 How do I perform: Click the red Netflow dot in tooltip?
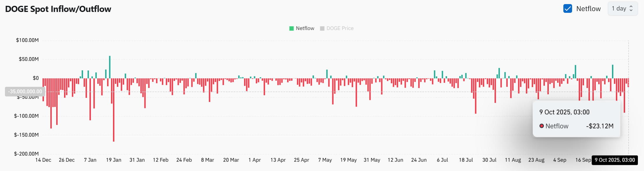click(x=542, y=126)
